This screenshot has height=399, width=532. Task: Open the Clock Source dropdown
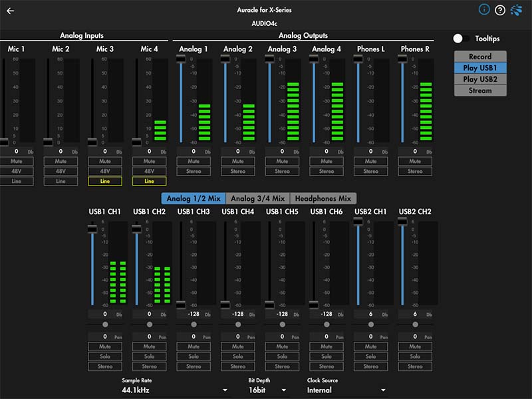[x=346, y=390]
